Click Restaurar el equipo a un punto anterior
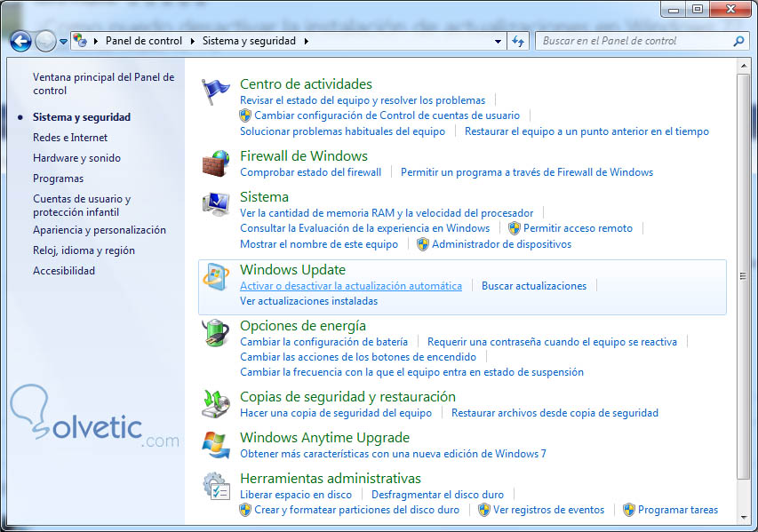758x532 pixels. [586, 131]
